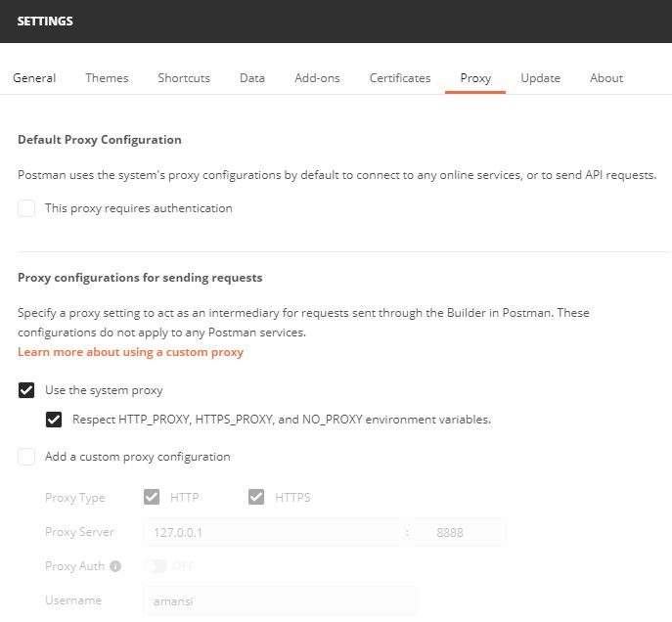
Task: Click the 'Default Proxy Configuration' heading
Action: 100,140
